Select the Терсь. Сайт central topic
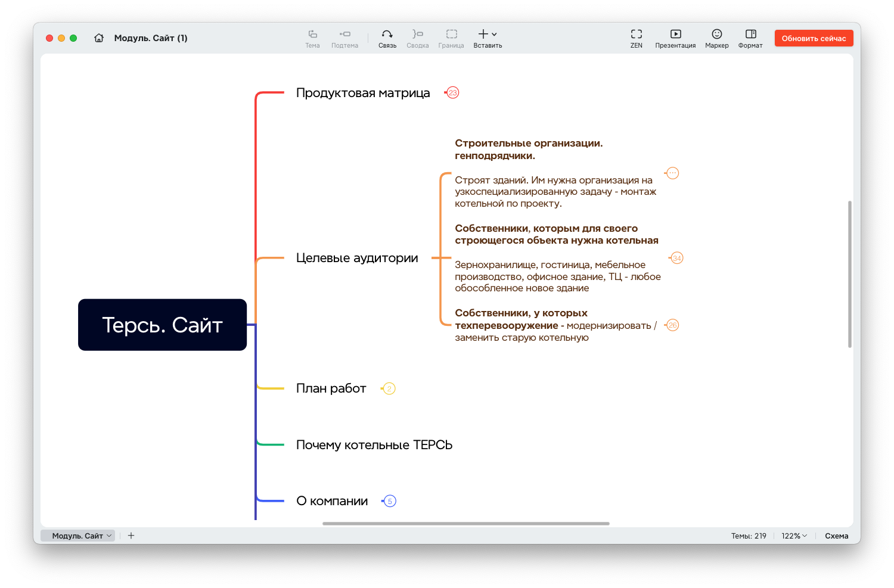The image size is (894, 588). click(162, 325)
